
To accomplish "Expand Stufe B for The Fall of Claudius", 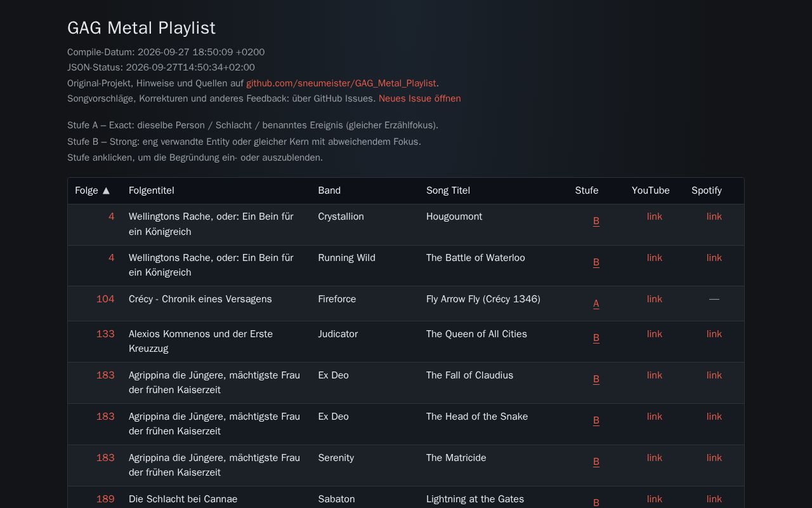I will [x=596, y=379].
